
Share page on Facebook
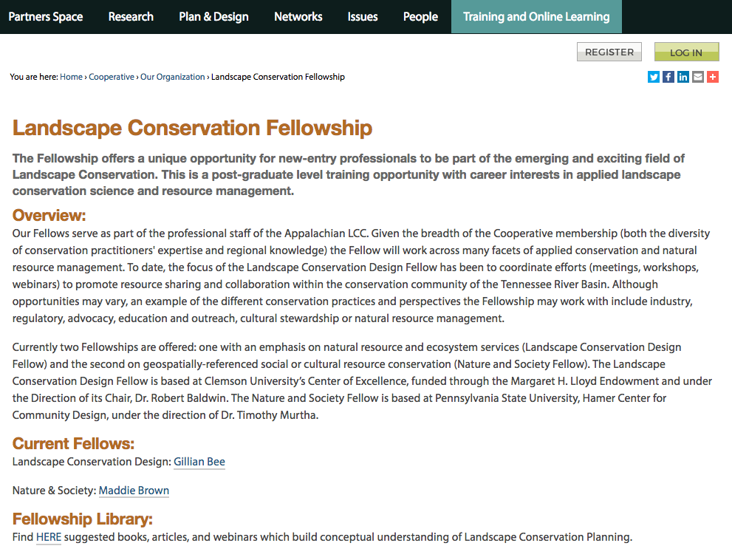pos(668,77)
